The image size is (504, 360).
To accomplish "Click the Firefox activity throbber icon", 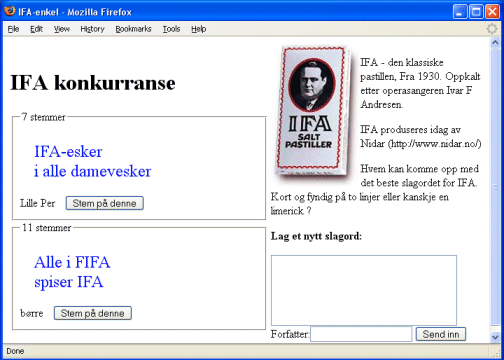I will point(492,29).
